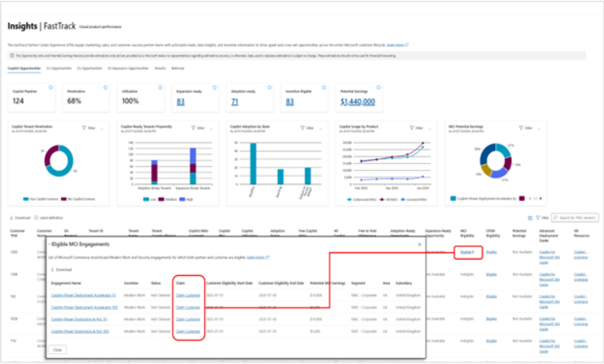Viewport: 604px width, 364px height.
Task: Click filter funnel icon on Copilot Usage by Product chart
Action: tap(411, 128)
